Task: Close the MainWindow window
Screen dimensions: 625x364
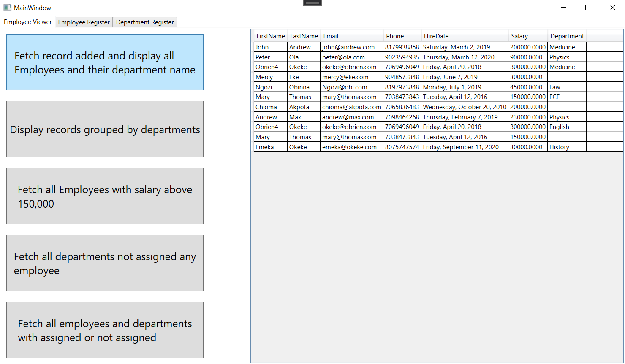Action: (x=612, y=8)
